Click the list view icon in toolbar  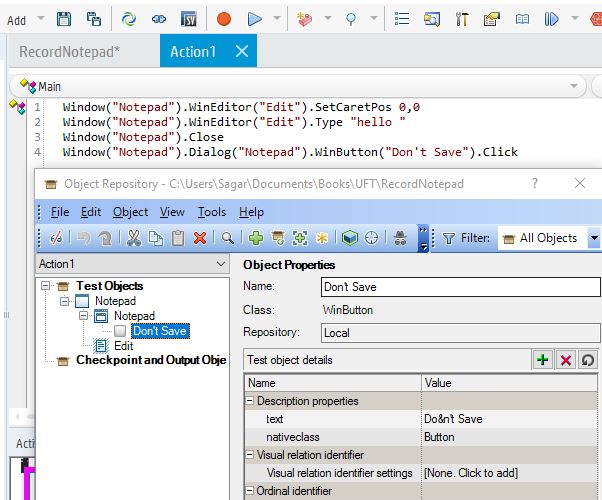click(x=402, y=18)
